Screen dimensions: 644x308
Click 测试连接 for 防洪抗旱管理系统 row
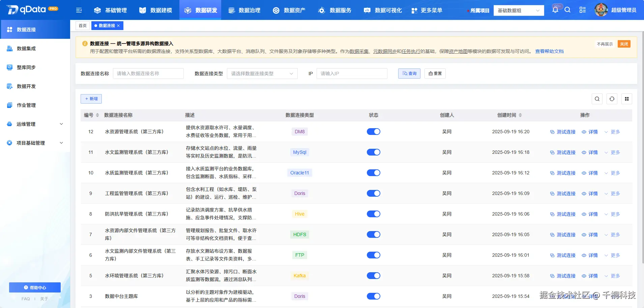[563, 214]
